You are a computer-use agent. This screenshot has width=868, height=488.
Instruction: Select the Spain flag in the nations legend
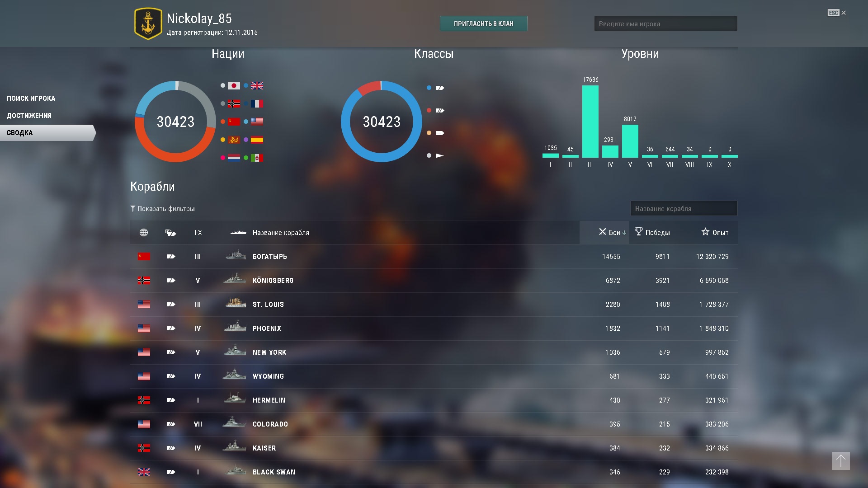pos(257,140)
